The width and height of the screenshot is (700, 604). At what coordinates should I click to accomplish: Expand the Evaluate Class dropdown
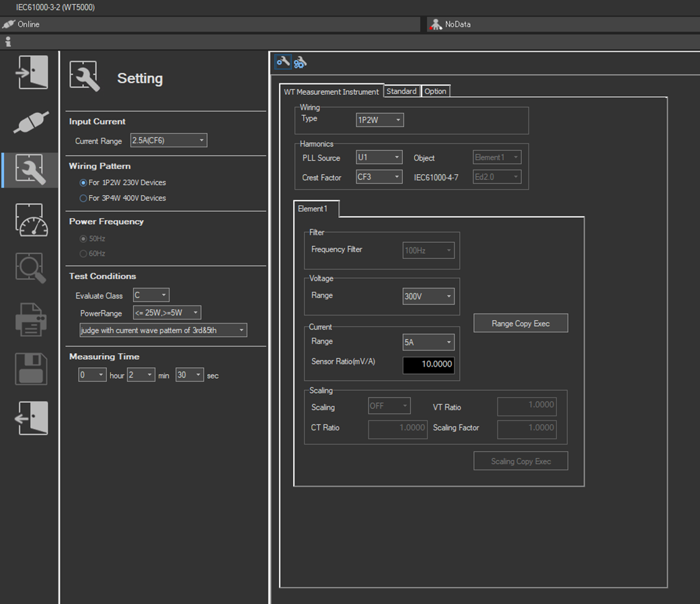click(151, 295)
